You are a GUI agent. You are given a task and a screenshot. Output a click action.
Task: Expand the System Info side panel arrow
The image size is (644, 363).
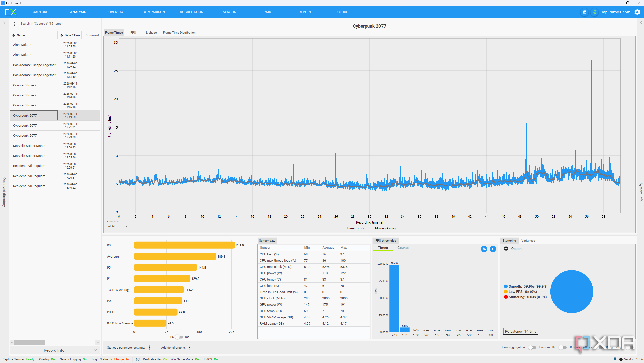641,23
